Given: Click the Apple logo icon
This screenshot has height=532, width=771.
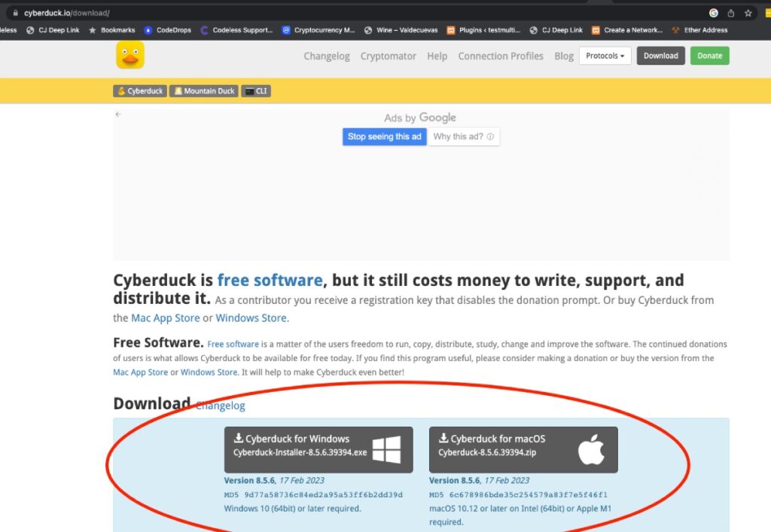Looking at the screenshot, I should 591,449.
